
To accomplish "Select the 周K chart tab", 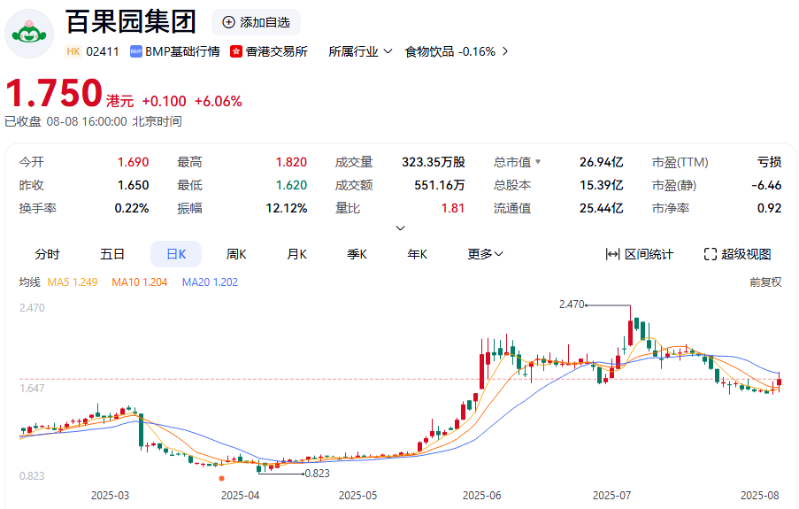I will tap(236, 254).
